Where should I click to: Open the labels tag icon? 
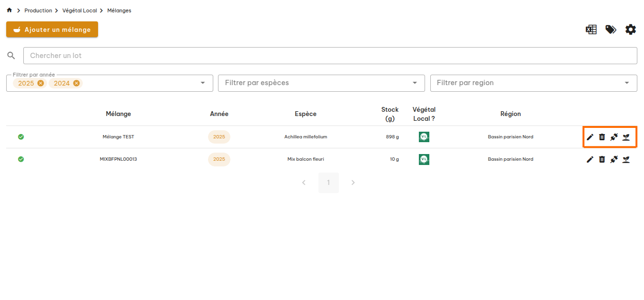click(x=611, y=29)
